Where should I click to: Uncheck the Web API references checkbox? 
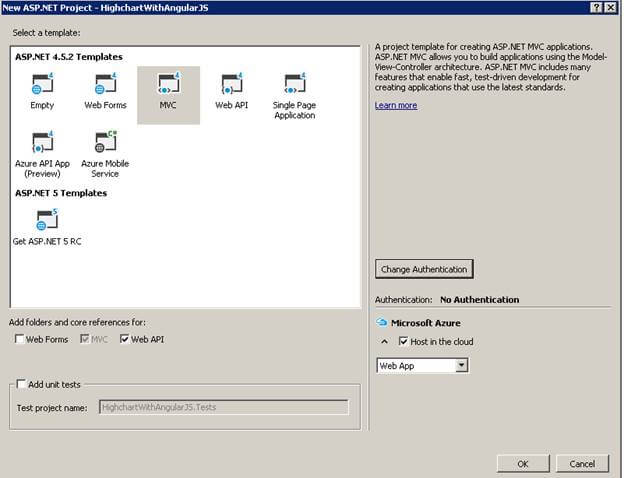coord(124,339)
